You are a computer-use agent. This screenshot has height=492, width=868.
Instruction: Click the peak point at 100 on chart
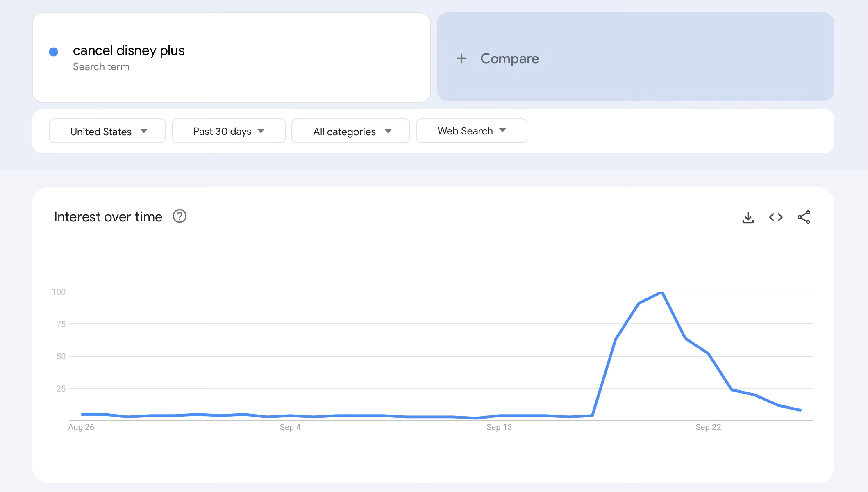(x=662, y=292)
